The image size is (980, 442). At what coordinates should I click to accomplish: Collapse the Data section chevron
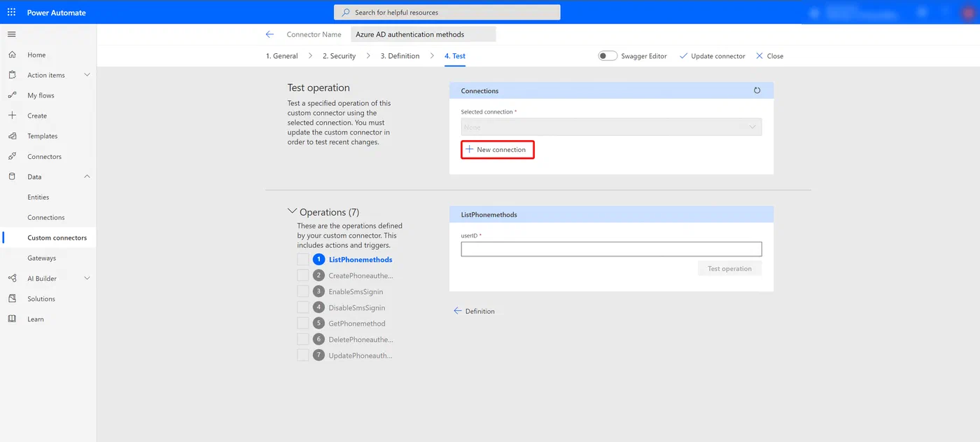[87, 177]
